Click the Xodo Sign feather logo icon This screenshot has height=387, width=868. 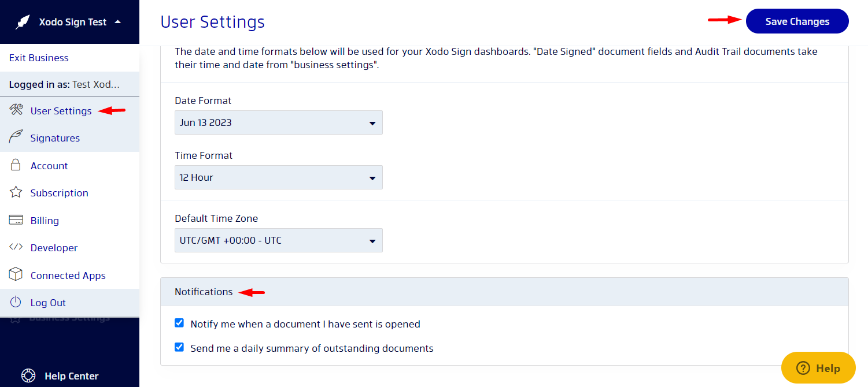23,22
